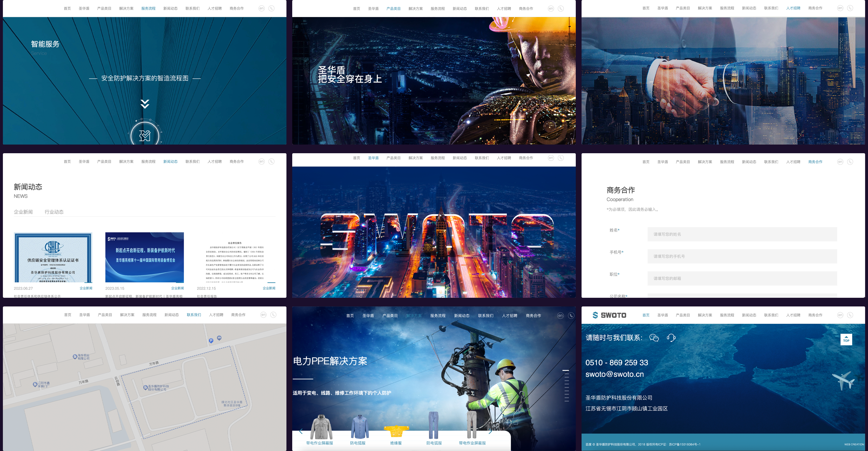
Task: Open 圣华盾 menu item above SWOTO city banner
Action: (373, 158)
